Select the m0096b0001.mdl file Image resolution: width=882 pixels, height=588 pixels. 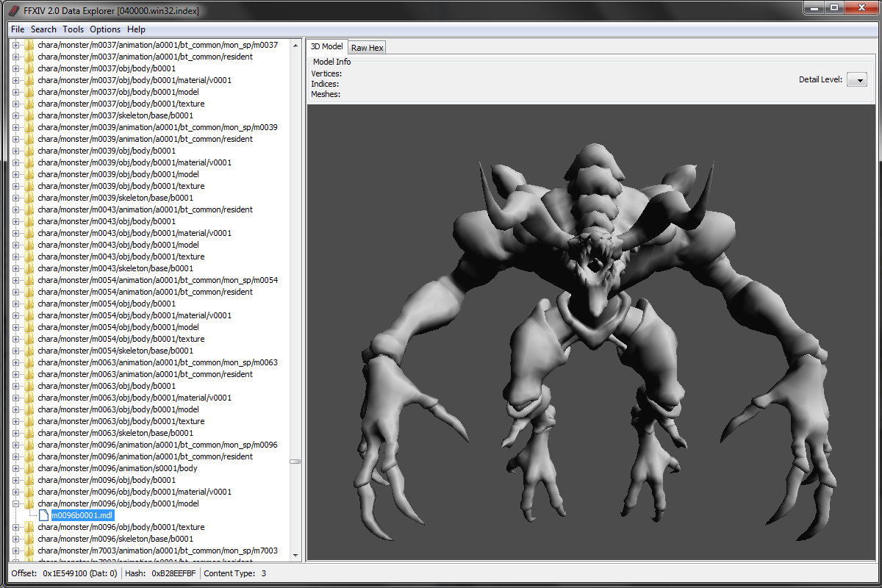(82, 515)
